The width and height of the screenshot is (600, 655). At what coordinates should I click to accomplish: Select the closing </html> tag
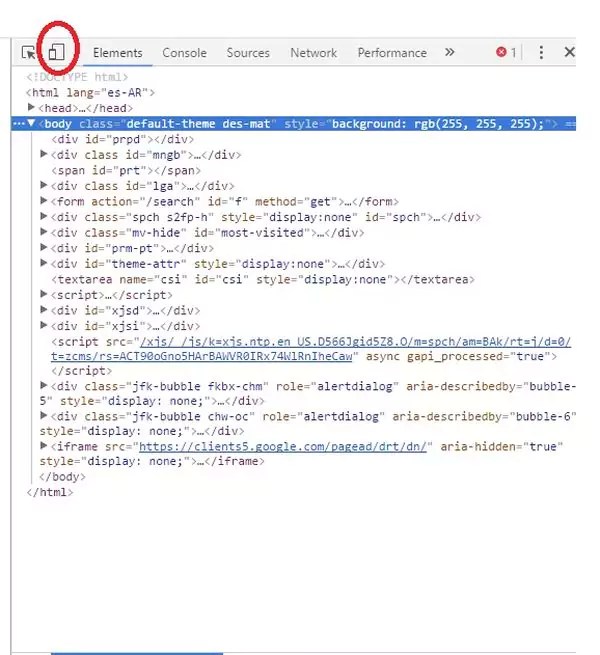[x=50, y=492]
